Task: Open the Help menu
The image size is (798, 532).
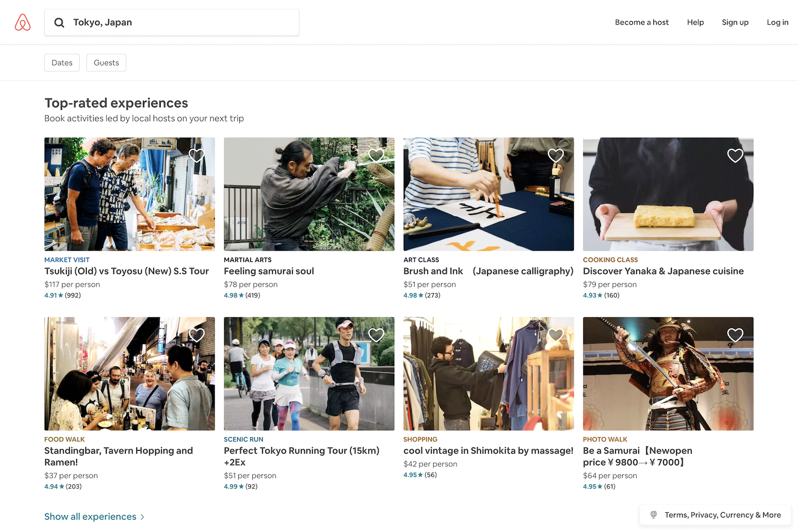Action: (695, 22)
